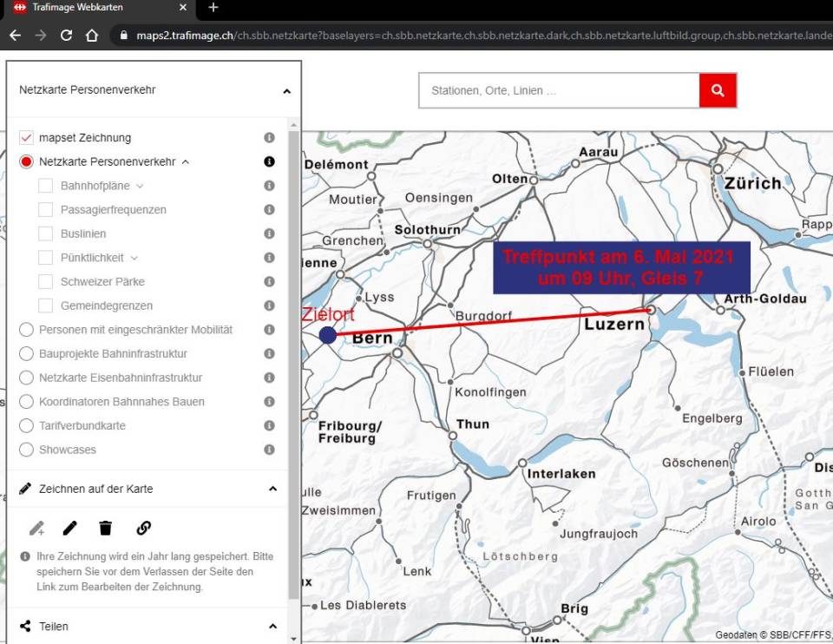Show info for Bauprojekte Bahninfrastruktur
Screen dimensions: 833x644
(269, 353)
